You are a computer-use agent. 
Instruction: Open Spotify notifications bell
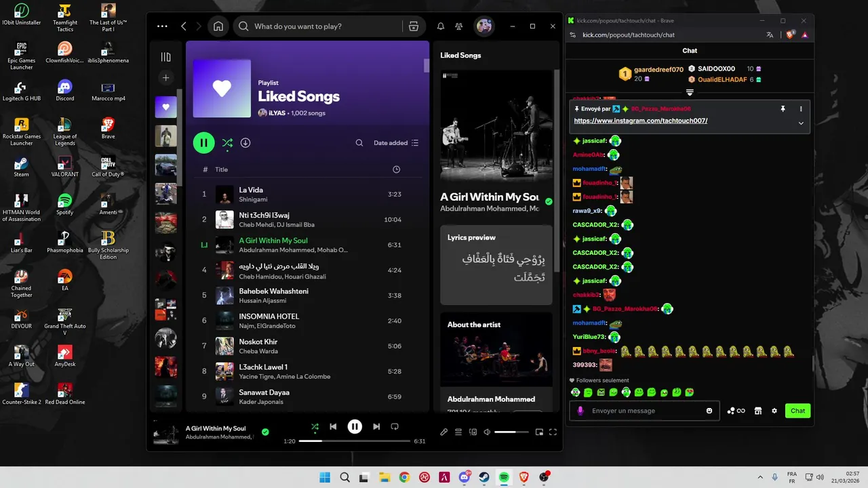[441, 26]
